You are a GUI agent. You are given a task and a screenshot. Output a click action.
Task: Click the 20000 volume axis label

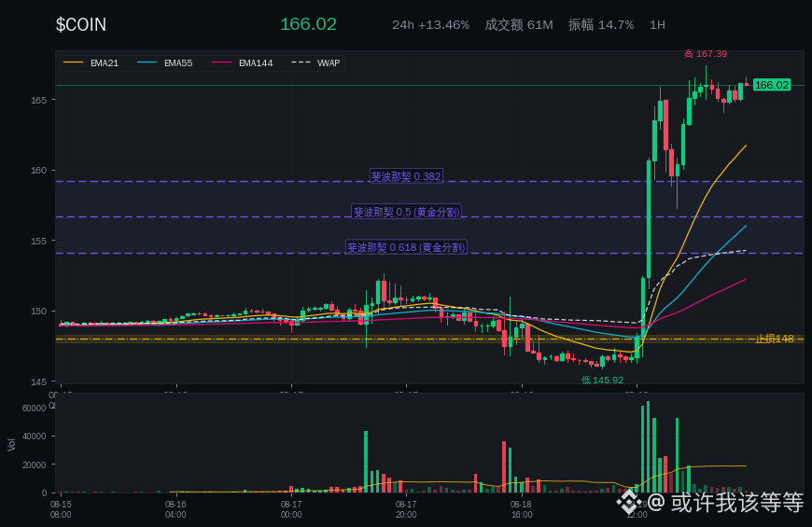[34, 465]
